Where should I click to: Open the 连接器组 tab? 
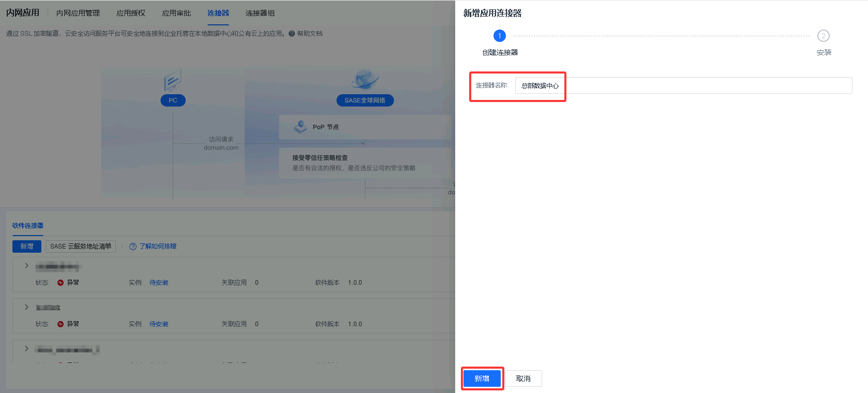click(x=260, y=13)
